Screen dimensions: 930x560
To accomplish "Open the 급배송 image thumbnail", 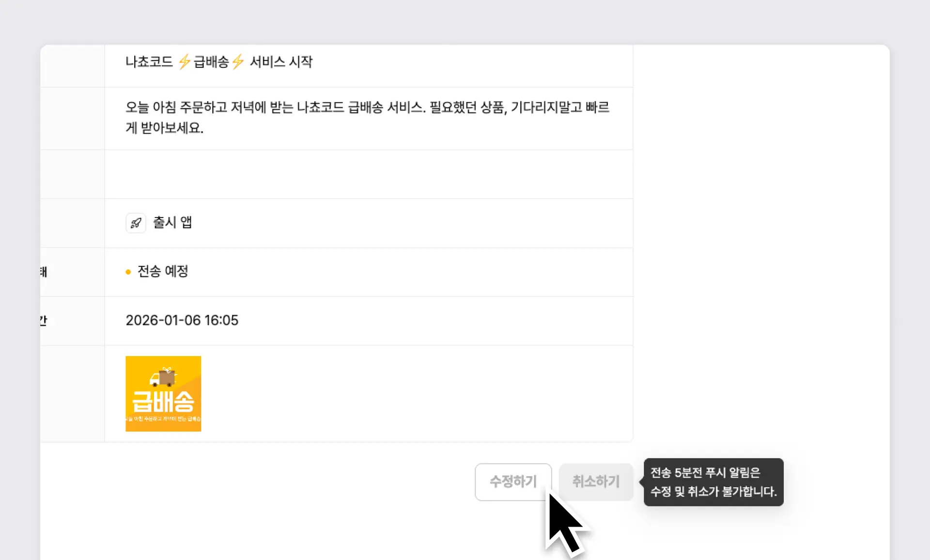I will click(x=163, y=393).
